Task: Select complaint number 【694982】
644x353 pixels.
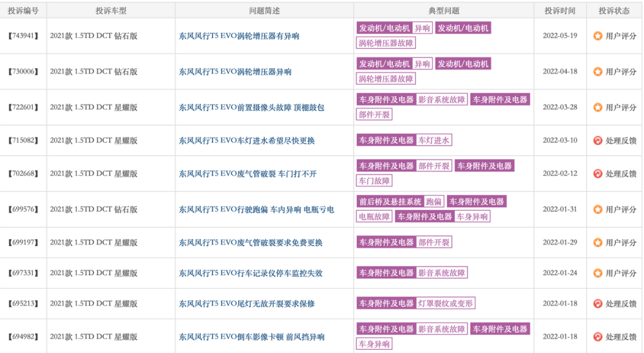Action: [x=23, y=337]
